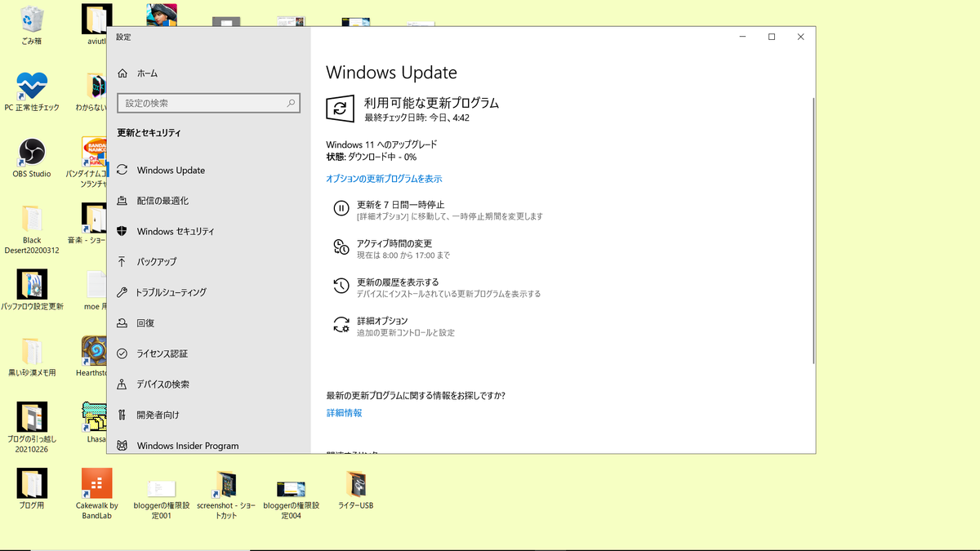Click the 状態: ダウンロード中 - 0% status text
980x551 pixels.
(371, 157)
